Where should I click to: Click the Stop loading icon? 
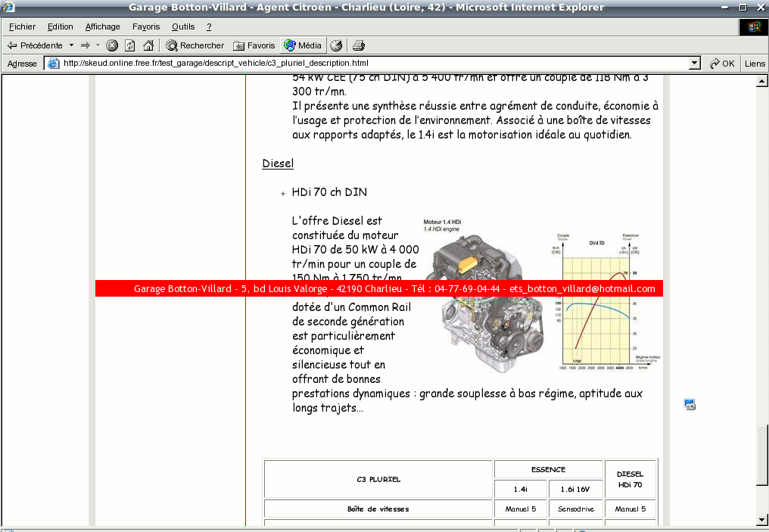(112, 45)
